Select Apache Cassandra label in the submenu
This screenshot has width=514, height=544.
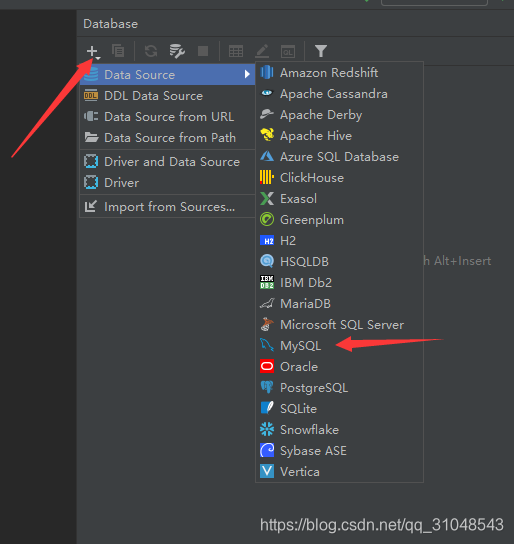[x=334, y=94]
